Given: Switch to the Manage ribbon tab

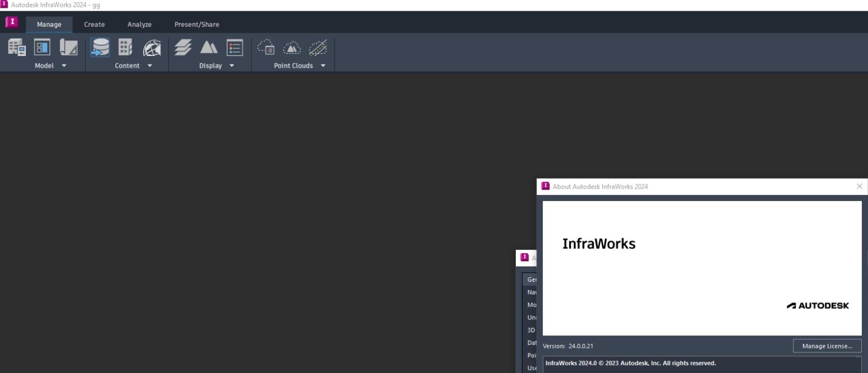Looking at the screenshot, I should [49, 24].
